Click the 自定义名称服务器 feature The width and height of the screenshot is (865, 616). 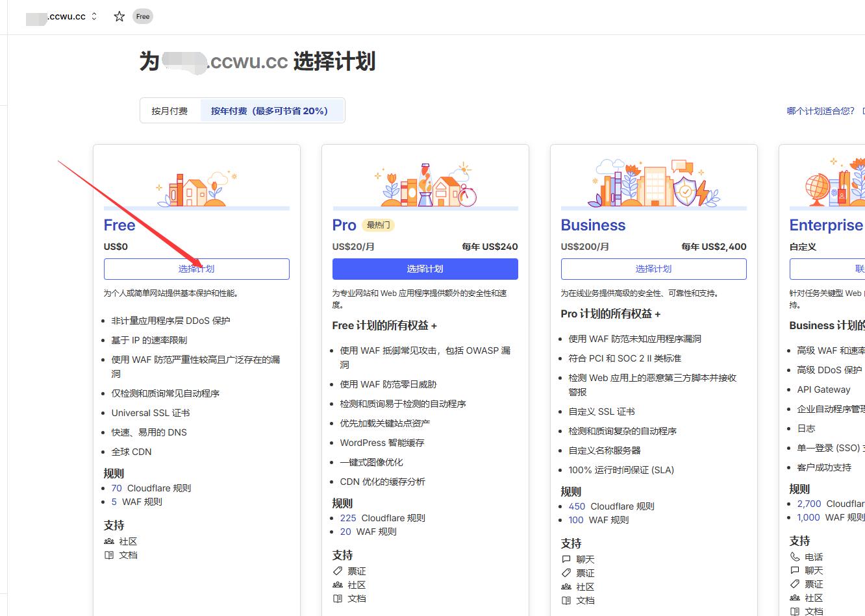point(605,450)
